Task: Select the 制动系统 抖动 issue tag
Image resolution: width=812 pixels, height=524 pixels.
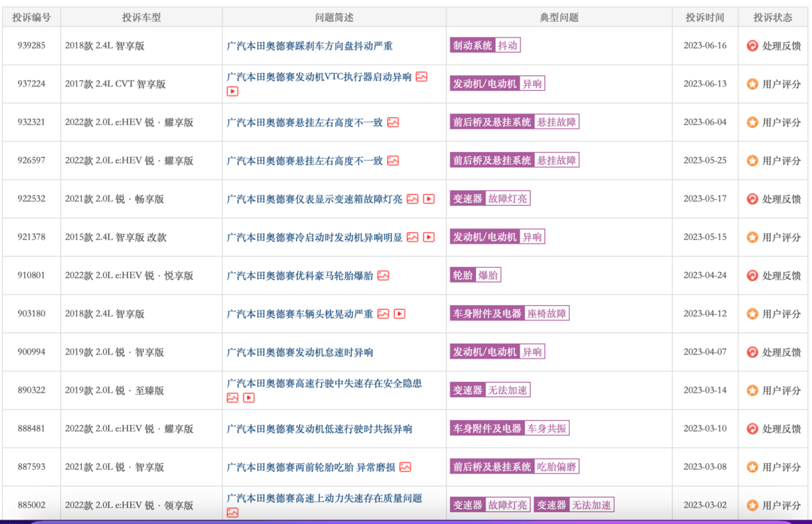Action: click(485, 46)
